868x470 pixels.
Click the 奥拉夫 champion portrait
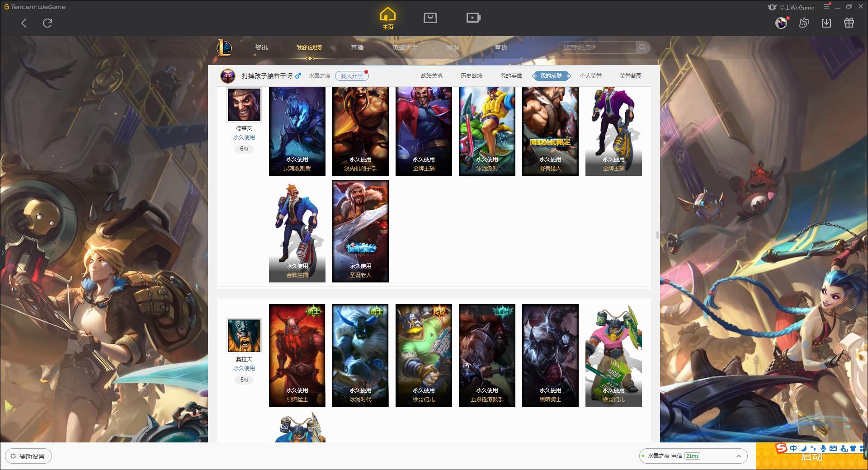(x=244, y=336)
